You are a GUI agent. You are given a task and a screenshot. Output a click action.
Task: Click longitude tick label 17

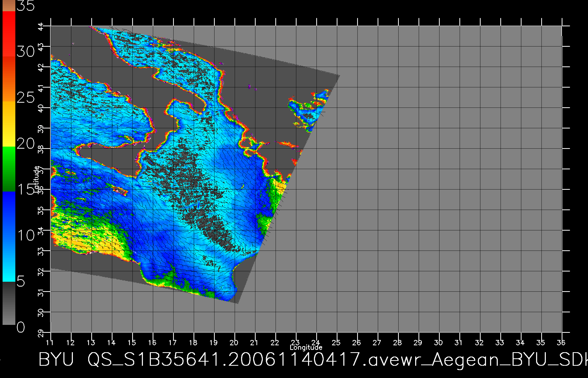pos(173,342)
